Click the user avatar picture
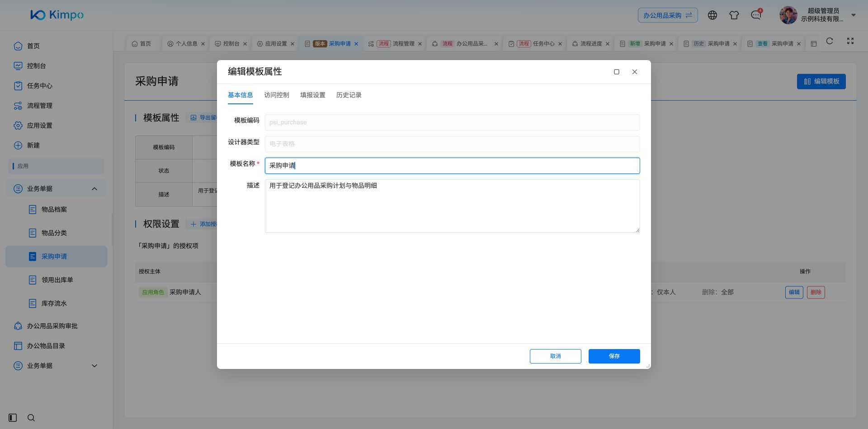Image resolution: width=868 pixels, height=429 pixels. 788,15
